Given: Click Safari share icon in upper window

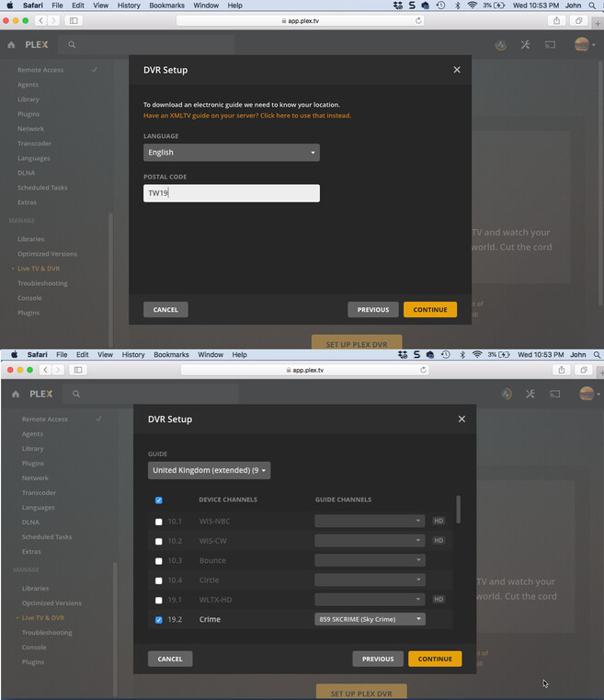Looking at the screenshot, I should (x=557, y=20).
